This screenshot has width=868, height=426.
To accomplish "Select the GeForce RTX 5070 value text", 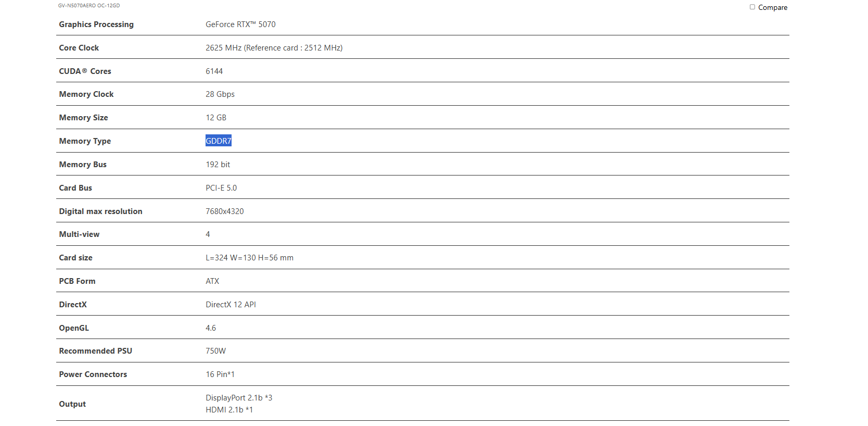I will (x=240, y=24).
